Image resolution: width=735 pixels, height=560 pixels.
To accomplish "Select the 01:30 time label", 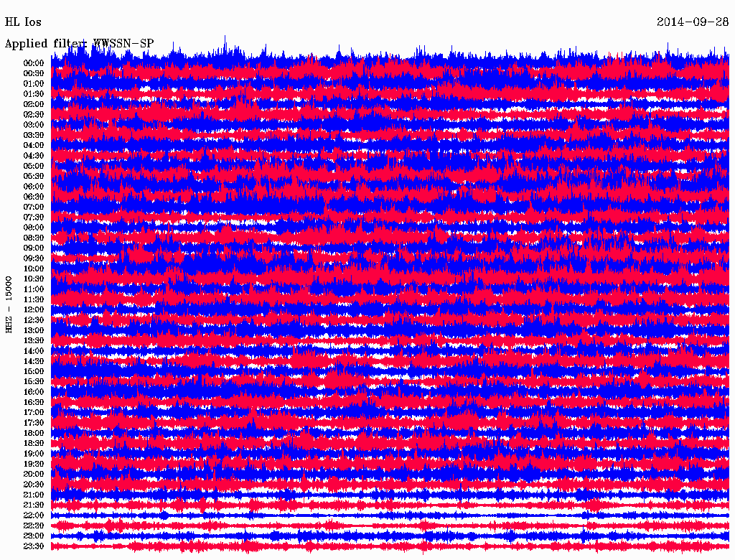I will point(33,94).
